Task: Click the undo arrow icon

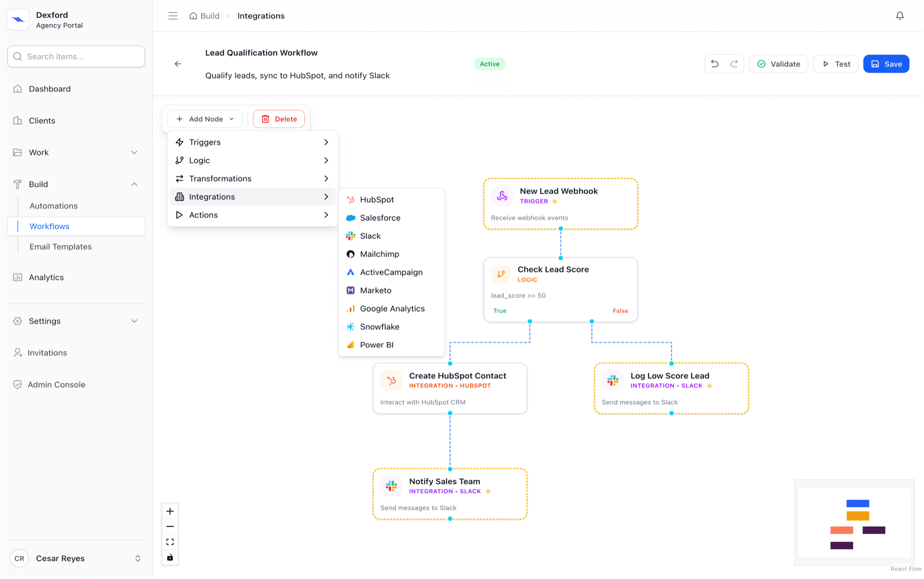Action: pos(715,64)
